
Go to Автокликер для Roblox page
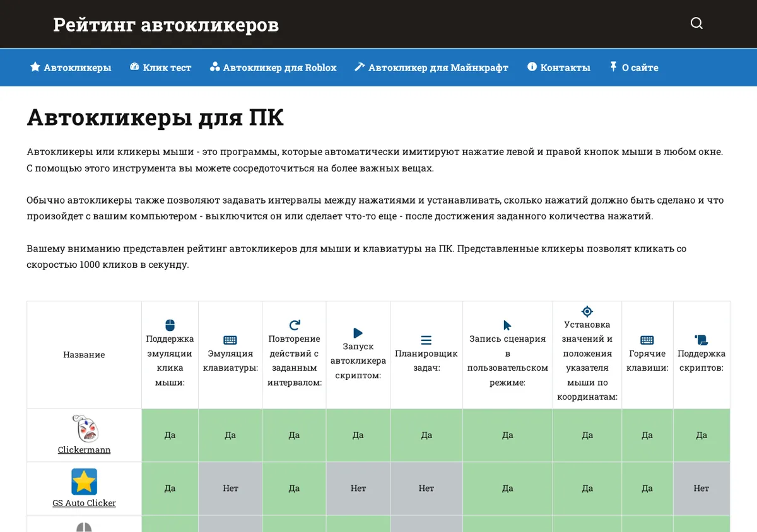click(273, 67)
